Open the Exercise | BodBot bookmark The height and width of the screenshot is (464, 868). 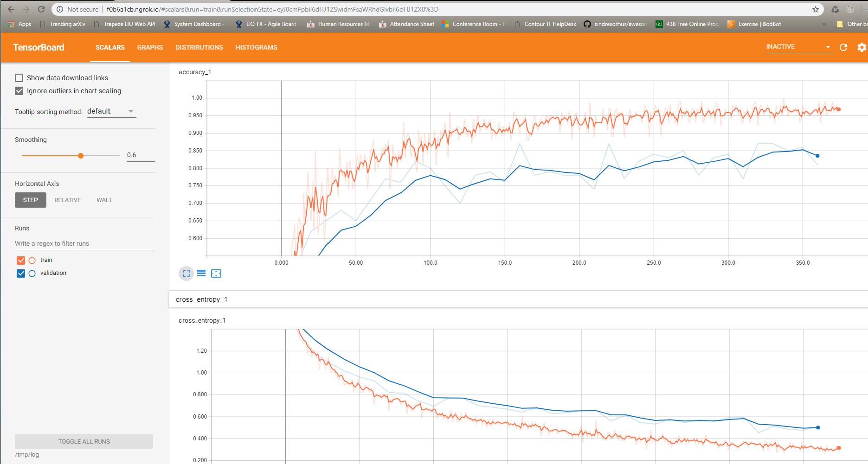(754, 24)
